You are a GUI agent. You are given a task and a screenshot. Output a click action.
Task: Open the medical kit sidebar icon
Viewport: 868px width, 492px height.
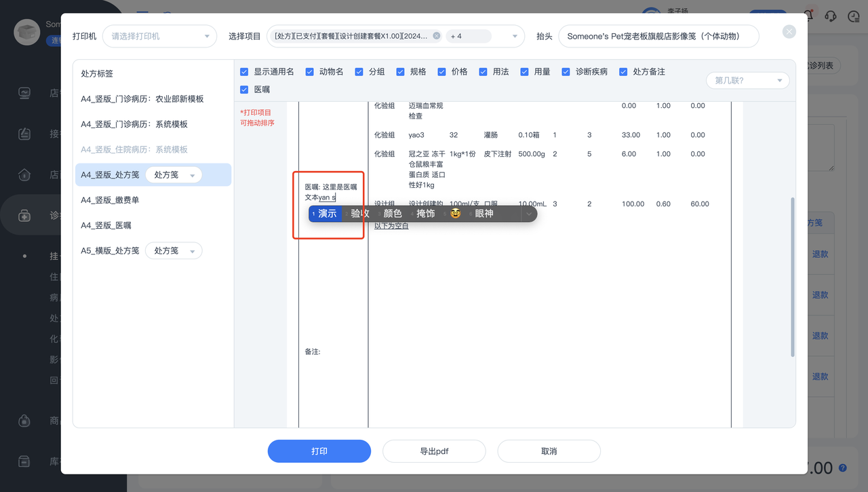click(24, 215)
